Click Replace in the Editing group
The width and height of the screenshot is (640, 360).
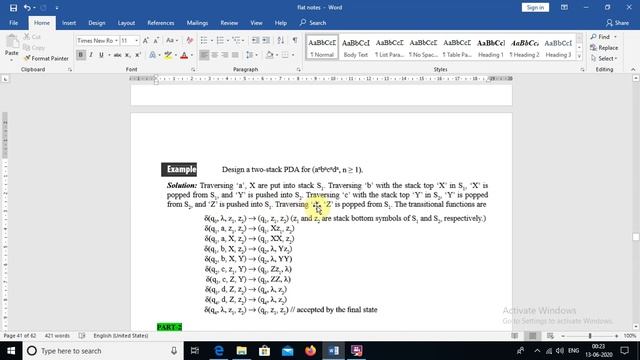coord(604,48)
